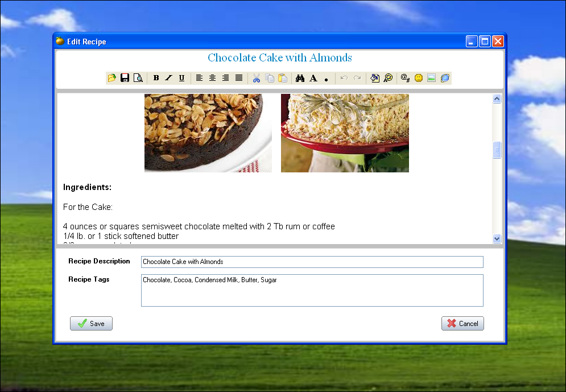
Task: Open the font settings via the A icon
Action: (x=313, y=78)
